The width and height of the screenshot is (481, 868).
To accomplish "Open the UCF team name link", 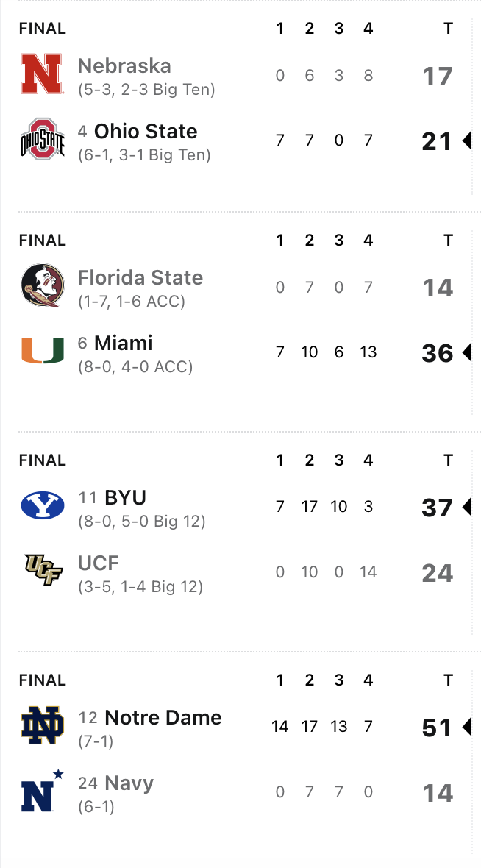I will point(99,563).
